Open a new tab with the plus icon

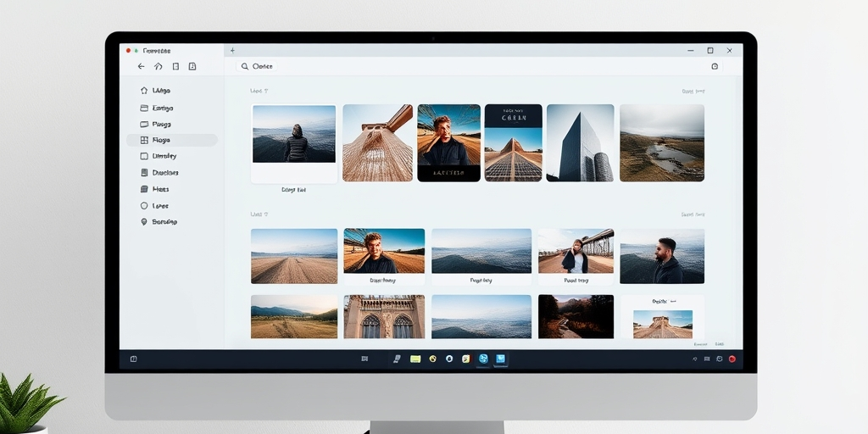232,50
